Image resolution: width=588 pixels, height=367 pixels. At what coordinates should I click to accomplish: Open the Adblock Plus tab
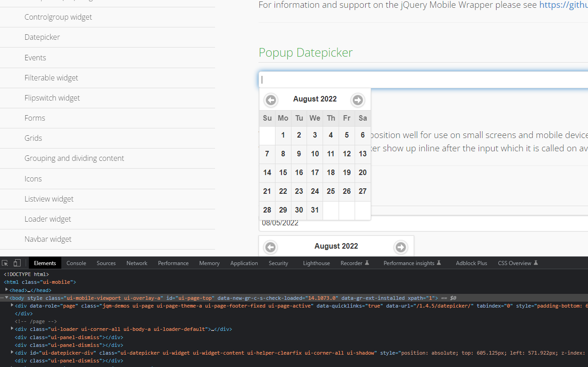[x=471, y=263]
